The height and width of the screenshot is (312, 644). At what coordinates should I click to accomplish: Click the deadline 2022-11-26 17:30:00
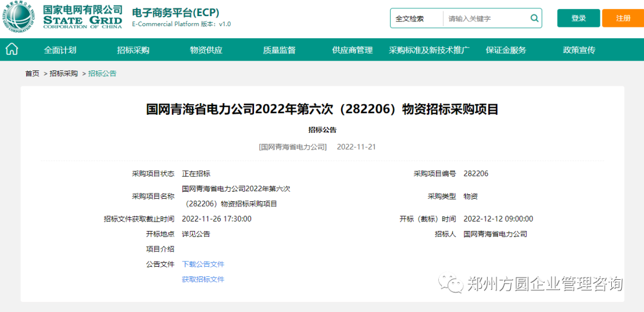[216, 219]
